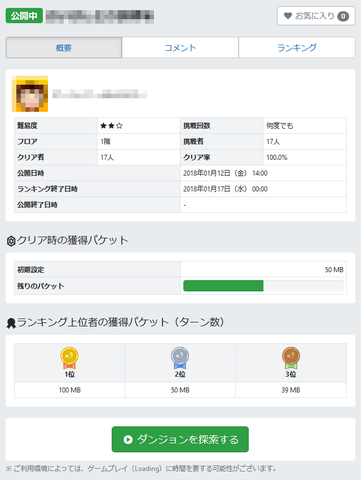Select the 概要 tab
361x480 pixels.
coord(64,48)
